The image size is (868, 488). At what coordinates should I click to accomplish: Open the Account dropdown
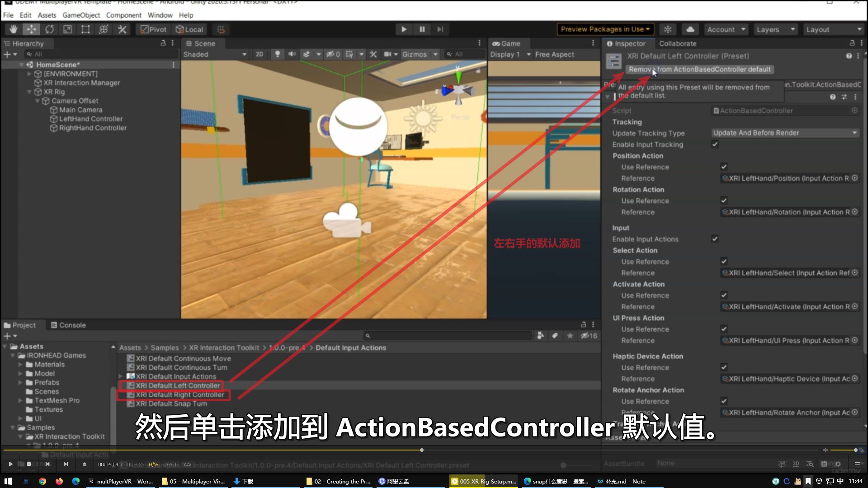point(726,29)
